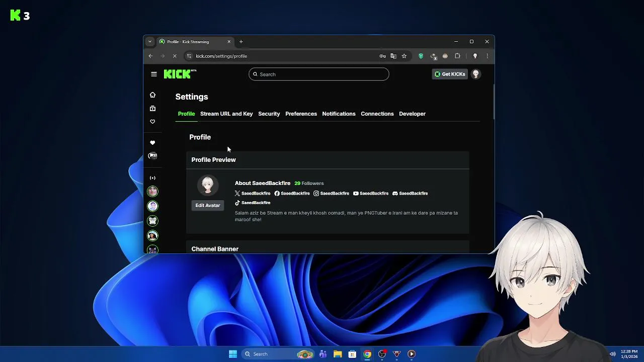Switch to the Connections tab
The image size is (644, 362).
(377, 114)
